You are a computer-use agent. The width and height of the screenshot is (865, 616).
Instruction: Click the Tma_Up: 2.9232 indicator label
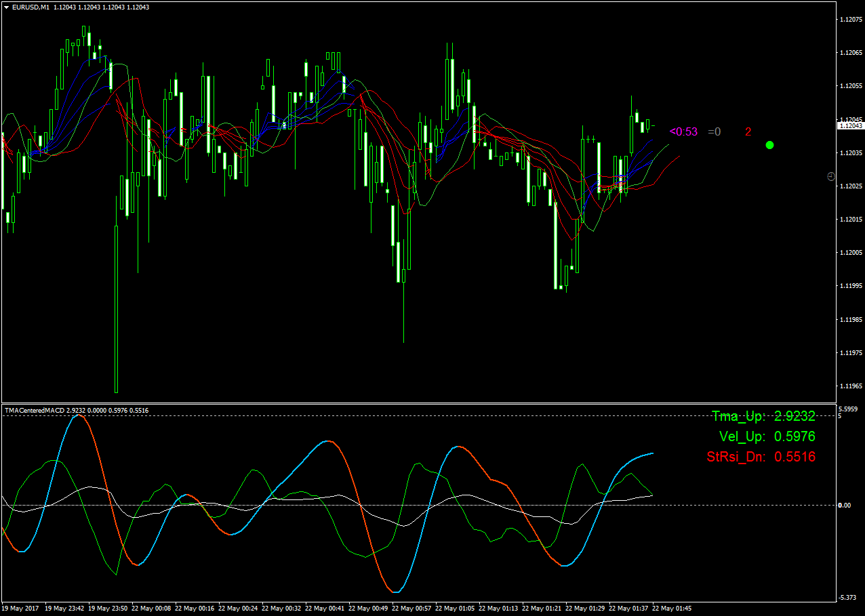click(x=764, y=416)
